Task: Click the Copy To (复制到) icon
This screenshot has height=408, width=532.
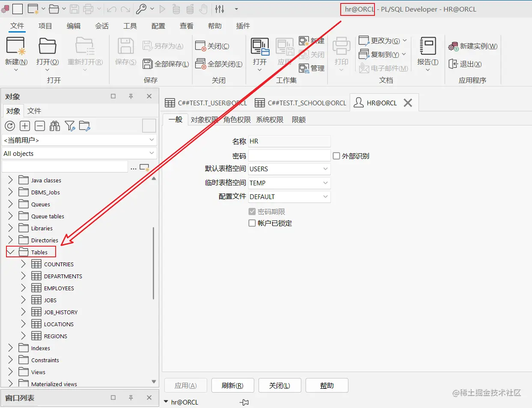Action: [364, 54]
